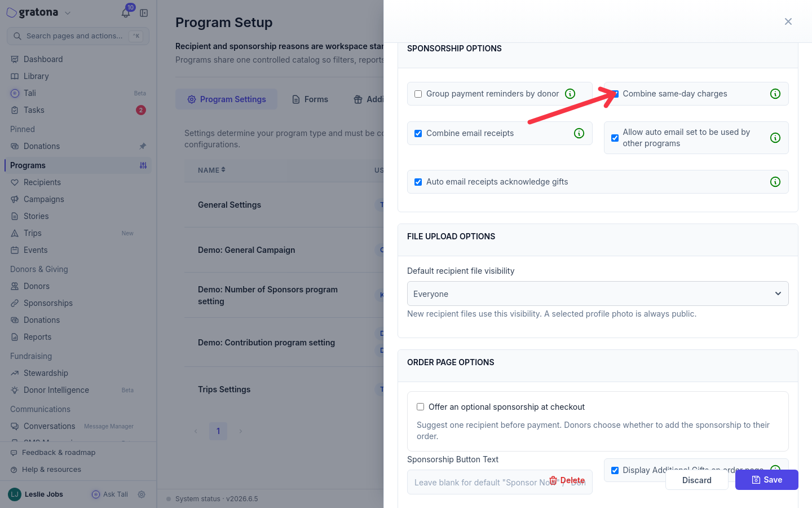Image resolution: width=812 pixels, height=508 pixels.
Task: Click the pin icon next to pinned Donations
Action: (x=143, y=146)
